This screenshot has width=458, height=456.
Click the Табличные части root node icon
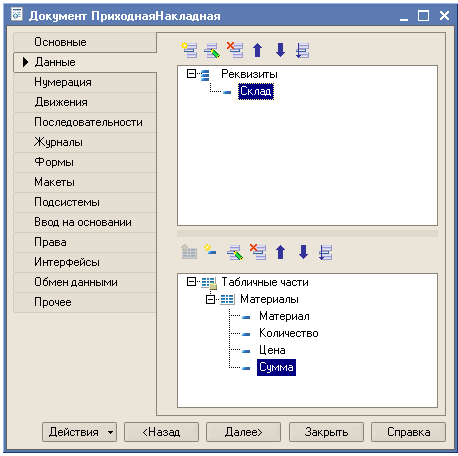(x=209, y=283)
